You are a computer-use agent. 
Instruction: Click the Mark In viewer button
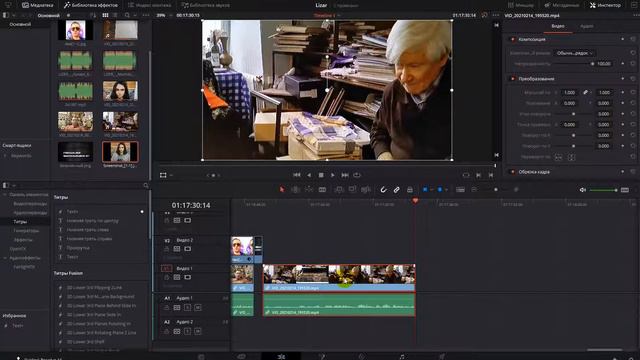[x=478, y=175]
